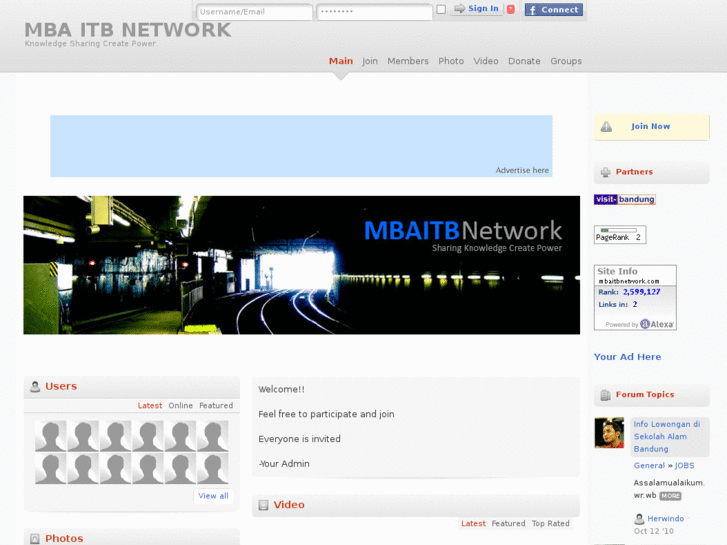The image size is (727, 545).
Task: Click View all users link
Action: click(x=213, y=496)
